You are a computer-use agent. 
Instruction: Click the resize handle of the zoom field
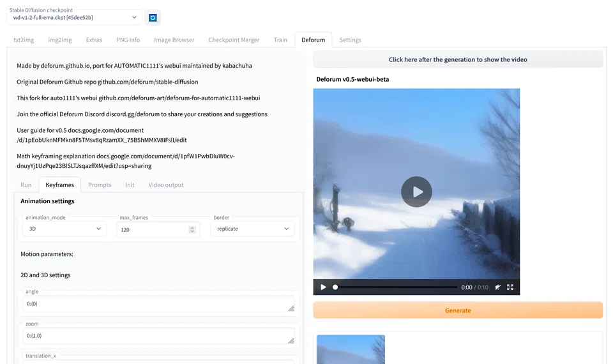pos(291,340)
